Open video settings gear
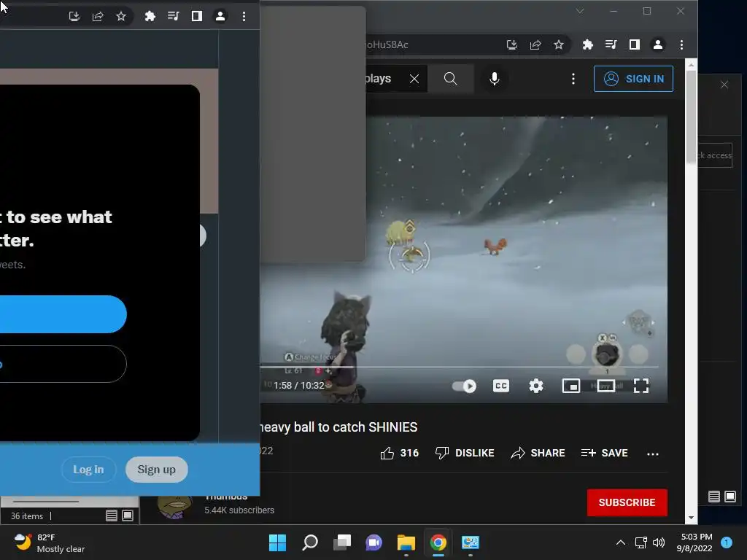747x560 pixels. click(536, 386)
